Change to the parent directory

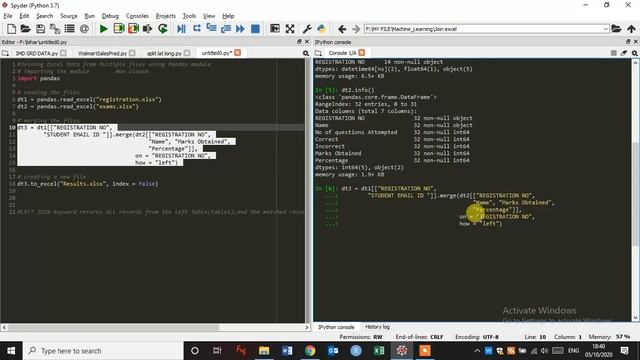coord(631,29)
